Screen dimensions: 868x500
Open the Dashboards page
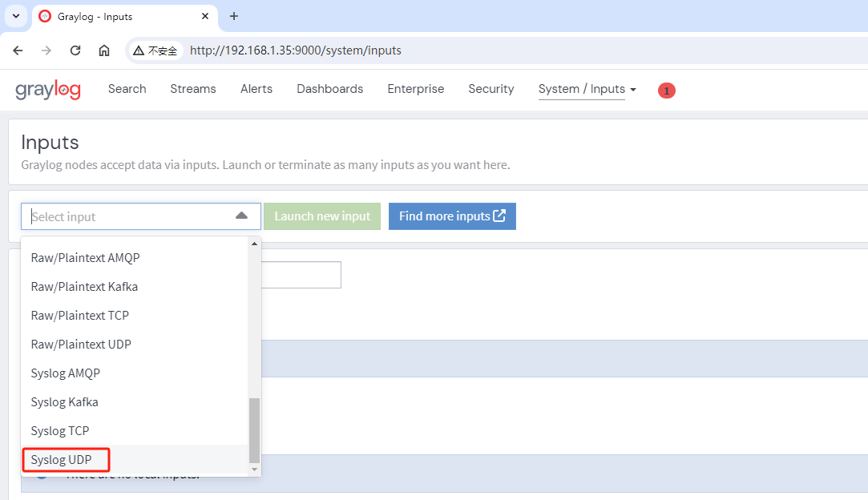[x=330, y=89]
